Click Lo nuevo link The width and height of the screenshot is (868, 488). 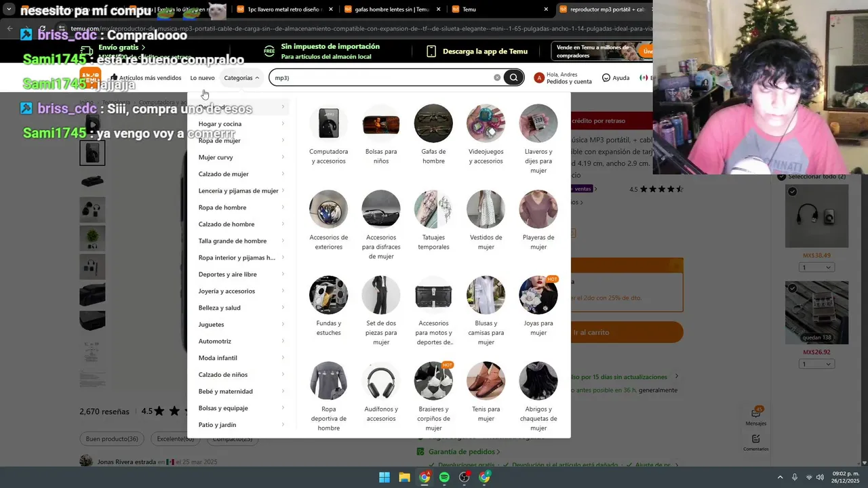click(202, 78)
